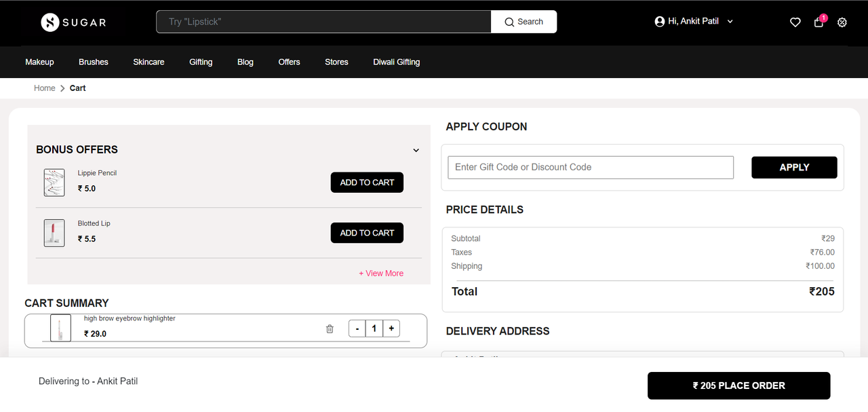
Task: Click the ₹ 205 PLACE ORDER button
Action: click(739, 386)
